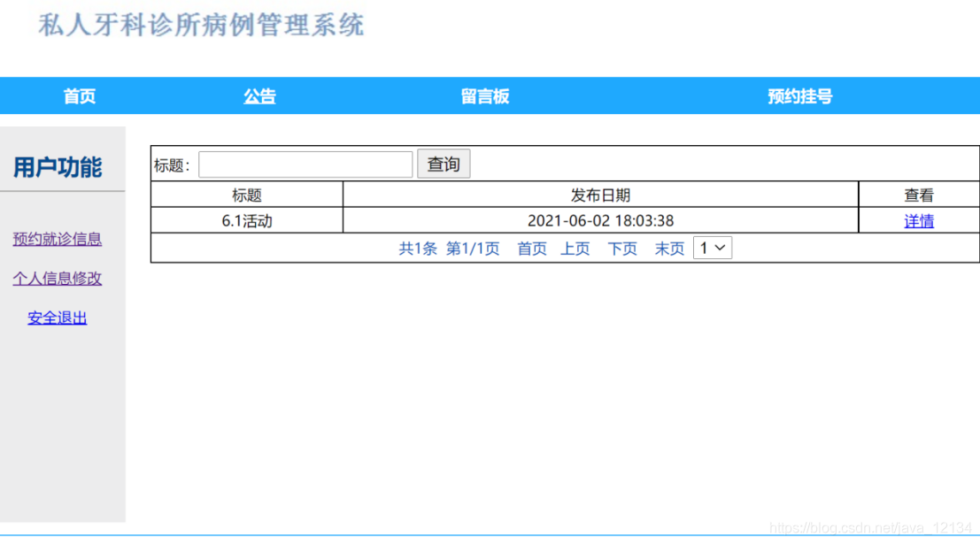
Task: Select the 6.1活动 title cell
Action: (x=247, y=220)
